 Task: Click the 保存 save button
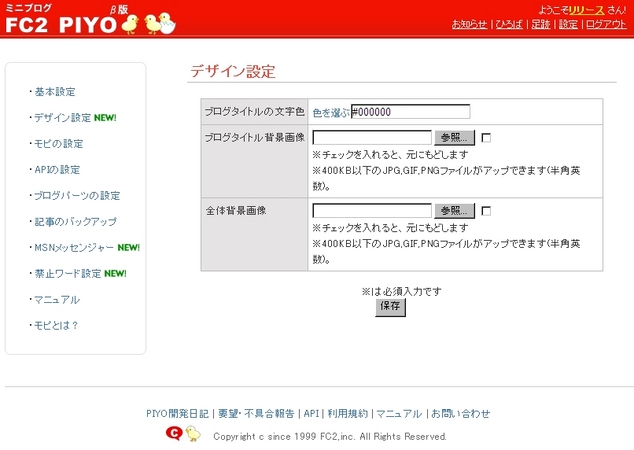pos(390,307)
